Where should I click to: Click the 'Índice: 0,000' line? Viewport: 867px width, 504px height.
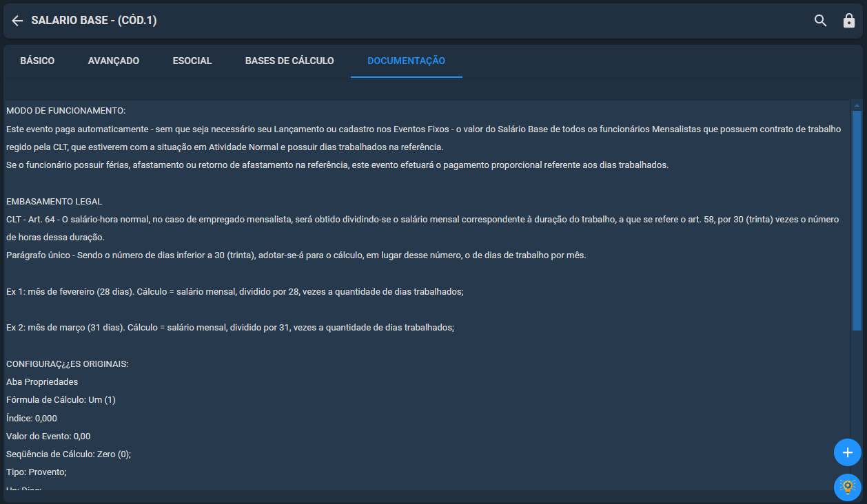[x=32, y=418]
